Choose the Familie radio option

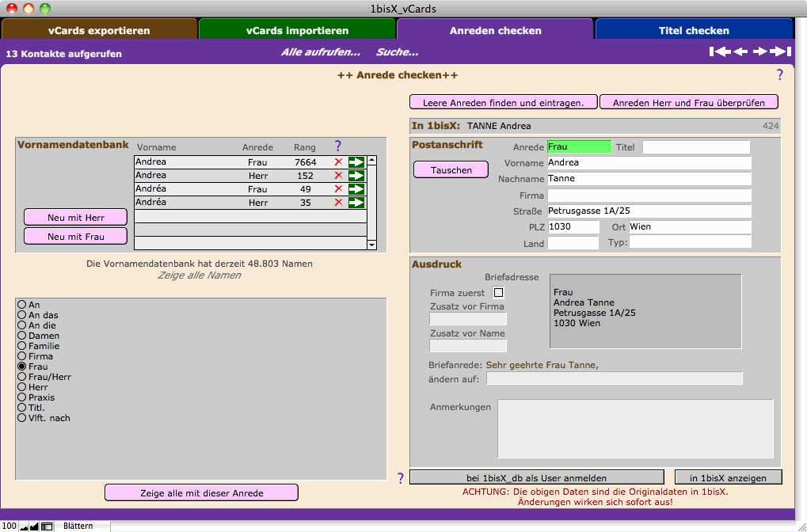click(x=22, y=346)
